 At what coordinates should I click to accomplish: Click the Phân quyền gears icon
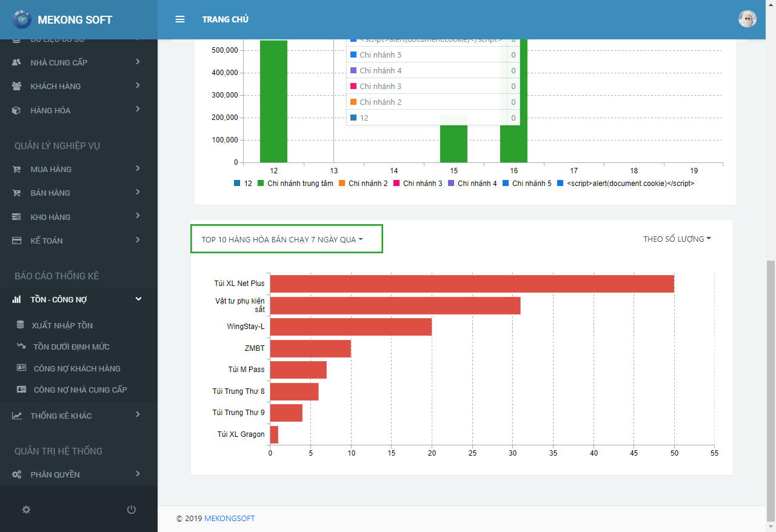tap(17, 474)
